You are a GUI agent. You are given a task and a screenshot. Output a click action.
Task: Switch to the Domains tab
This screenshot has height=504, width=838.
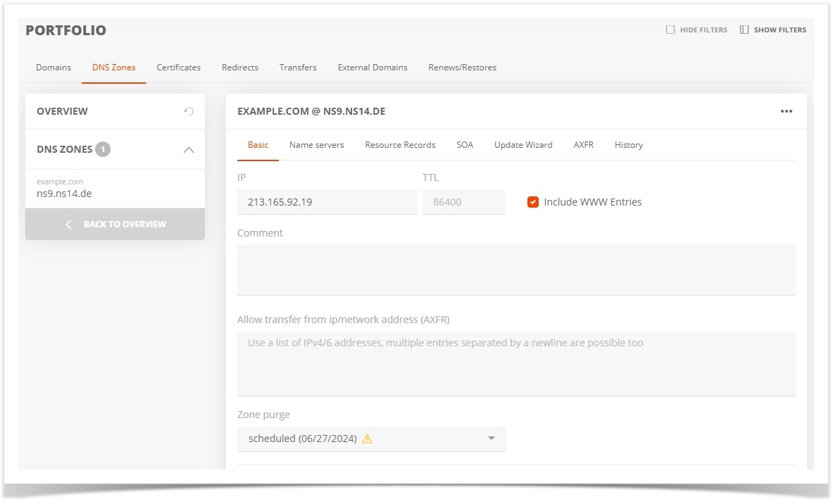tap(54, 68)
